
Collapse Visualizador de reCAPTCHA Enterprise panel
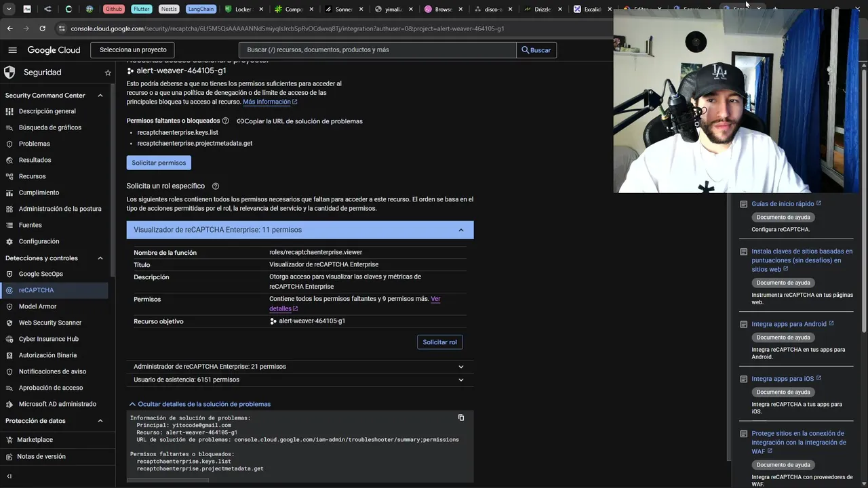click(x=300, y=230)
